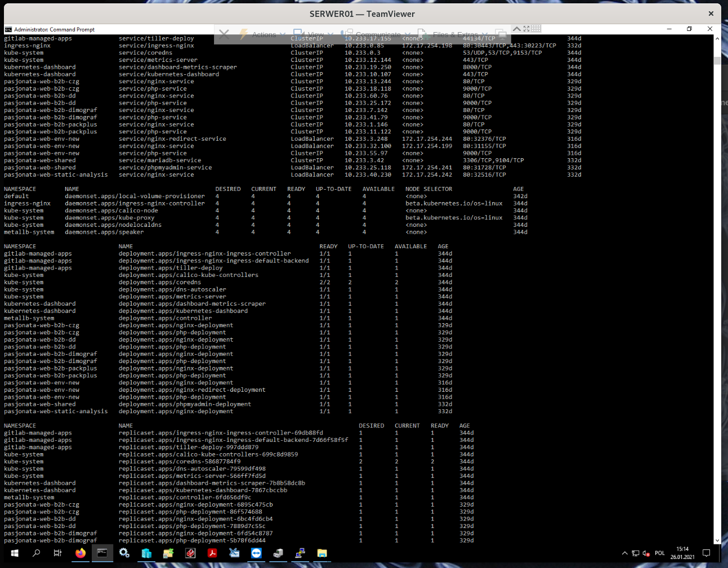Click service/phpmyadmin-service text
Screen dimensions: 728x568
coord(166,168)
